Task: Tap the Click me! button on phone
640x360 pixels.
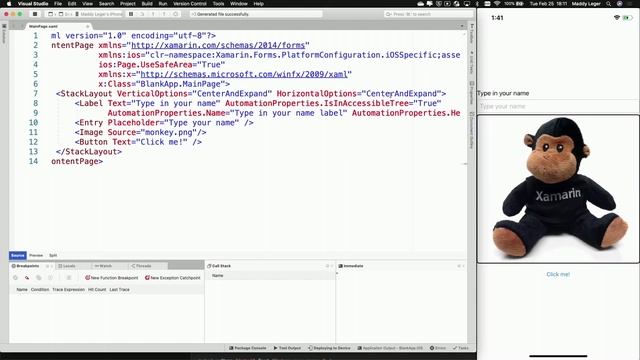Action: [558, 274]
